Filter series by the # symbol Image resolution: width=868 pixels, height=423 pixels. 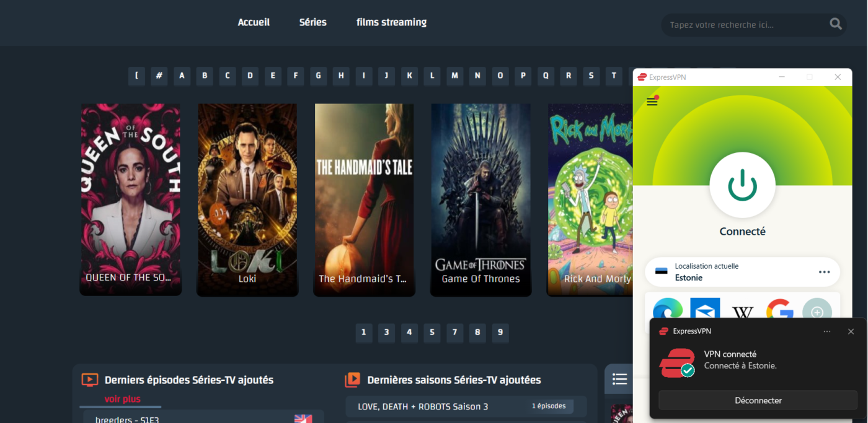(x=159, y=76)
